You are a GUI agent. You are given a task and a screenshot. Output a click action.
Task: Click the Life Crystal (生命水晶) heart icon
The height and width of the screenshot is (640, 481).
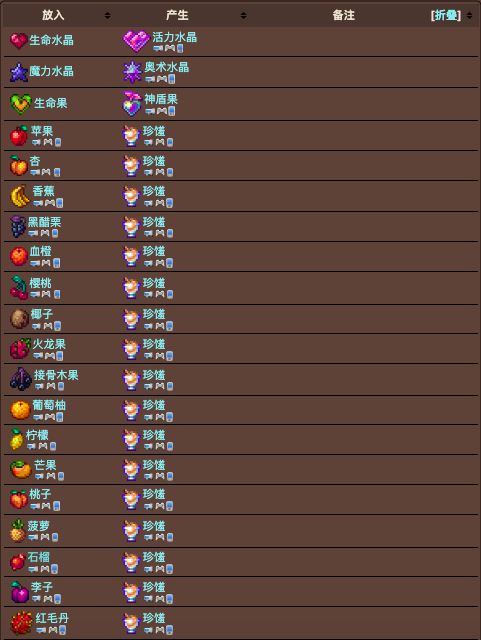pyautogui.click(x=18, y=40)
